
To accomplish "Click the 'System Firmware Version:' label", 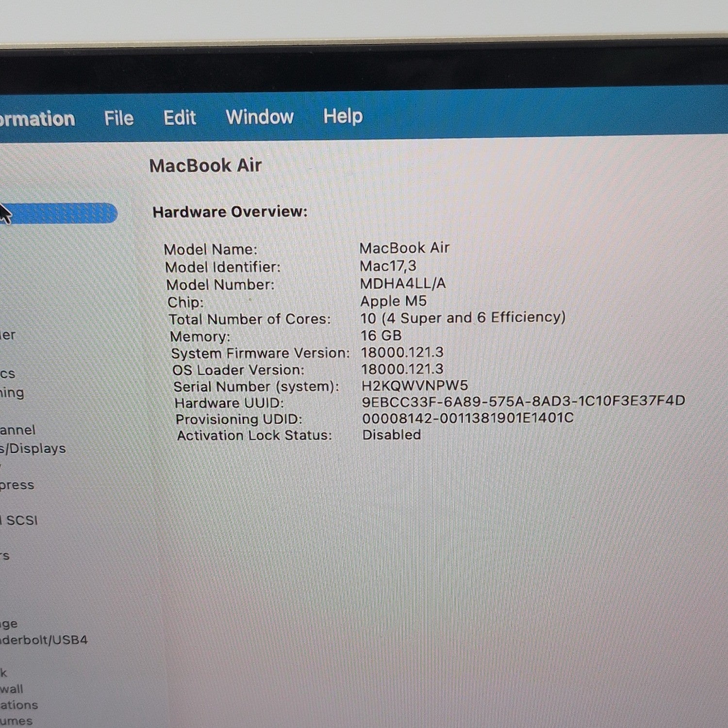I will pos(260,353).
